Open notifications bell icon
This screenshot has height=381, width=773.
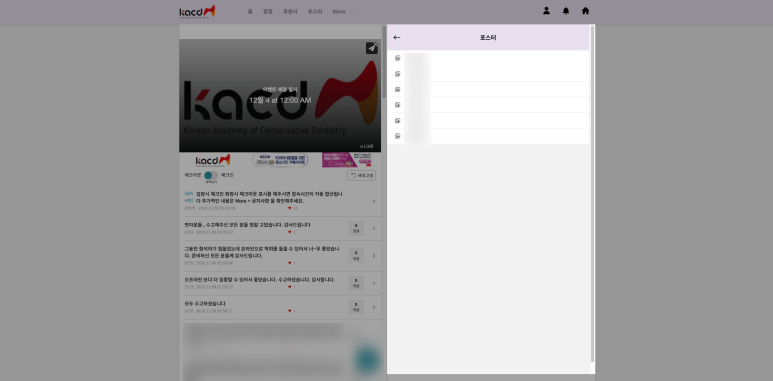566,11
